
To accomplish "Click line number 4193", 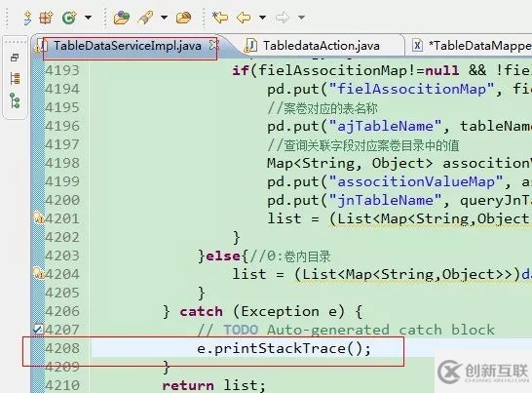I will (62, 70).
